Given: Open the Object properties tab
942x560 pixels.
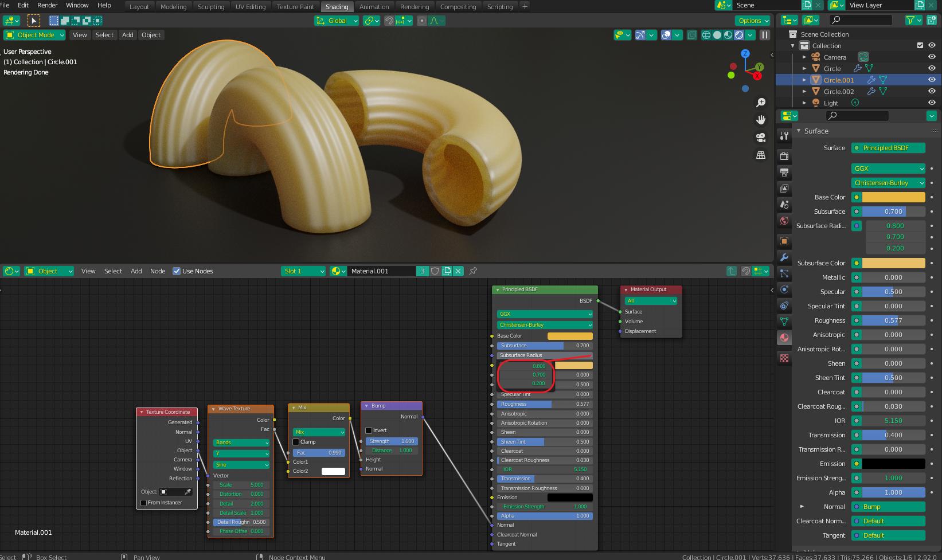Looking at the screenshot, I should point(784,241).
